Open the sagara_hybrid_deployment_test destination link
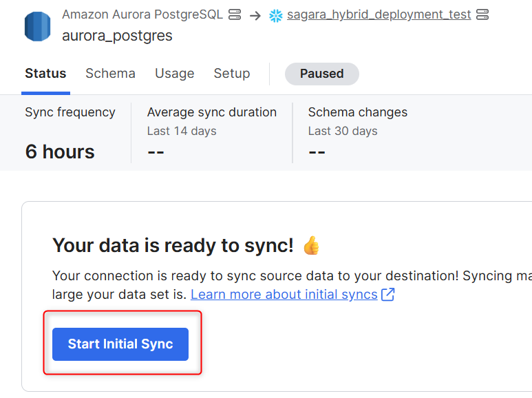Image resolution: width=532 pixels, height=398 pixels. coord(379,14)
